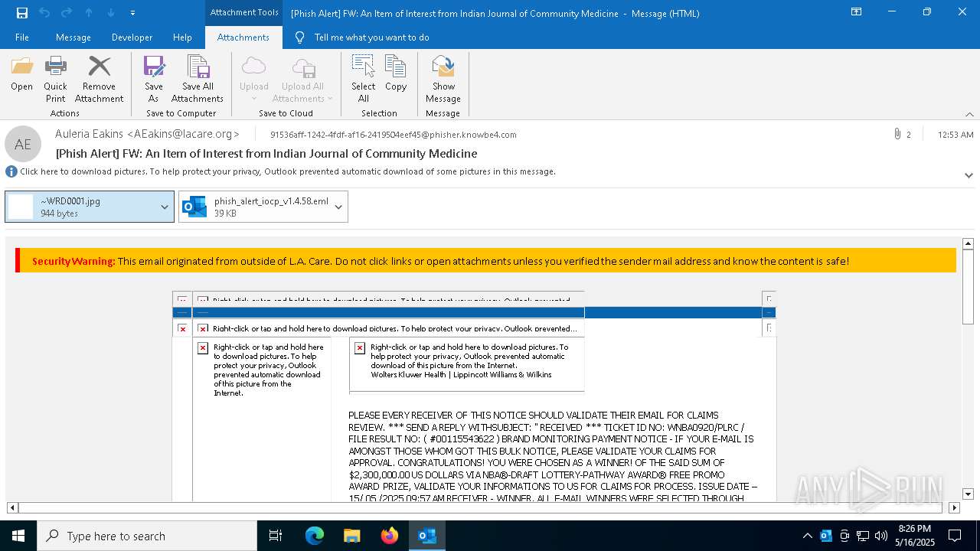Click Tell me what you want to do

(x=371, y=37)
